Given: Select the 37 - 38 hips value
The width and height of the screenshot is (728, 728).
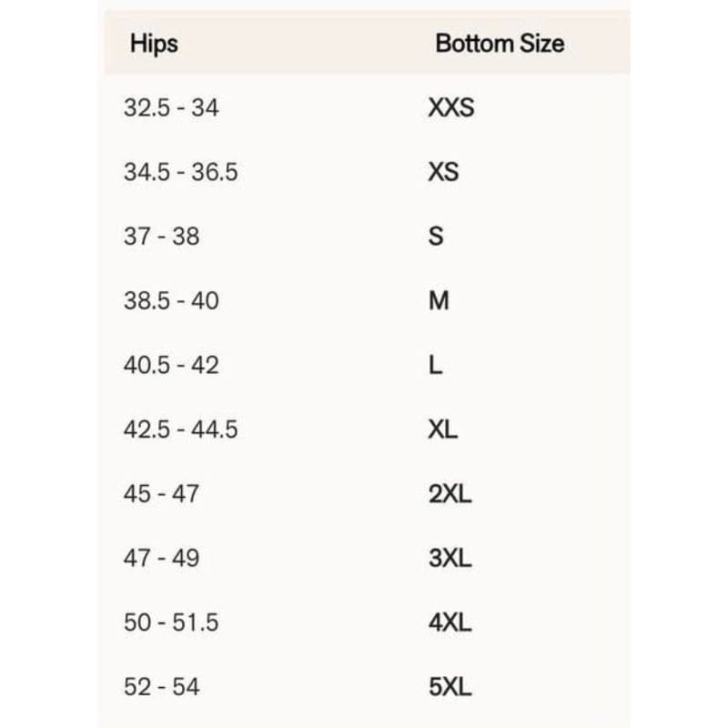Looking at the screenshot, I should point(161,237).
